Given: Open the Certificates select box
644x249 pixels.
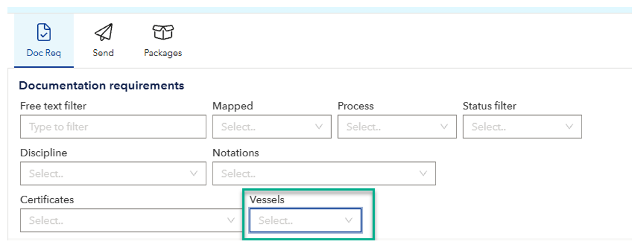Looking at the screenshot, I should point(123,220).
